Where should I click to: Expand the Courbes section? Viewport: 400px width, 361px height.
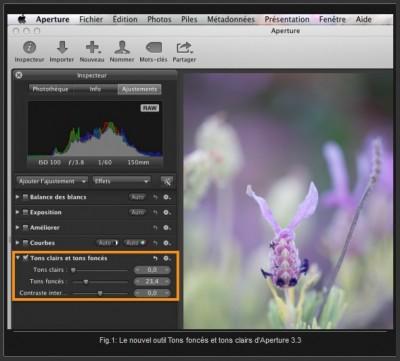click(x=18, y=243)
